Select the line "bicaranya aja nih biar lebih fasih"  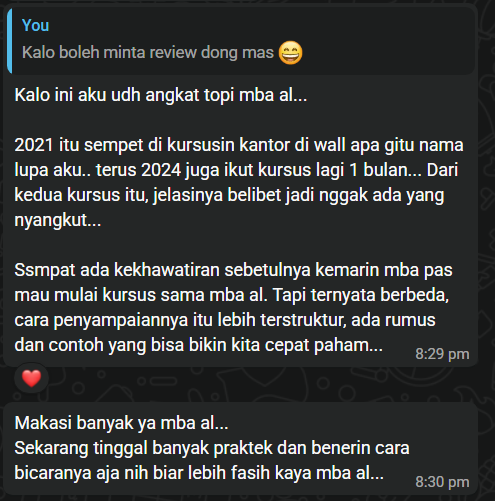(x=199, y=473)
